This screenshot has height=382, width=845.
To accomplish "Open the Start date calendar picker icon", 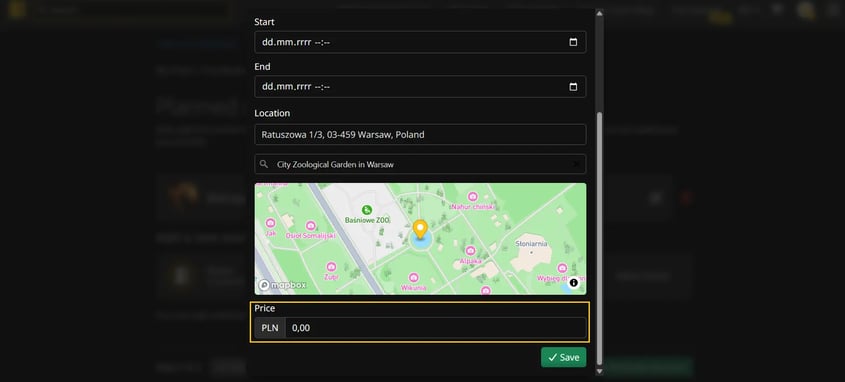I will click(573, 42).
